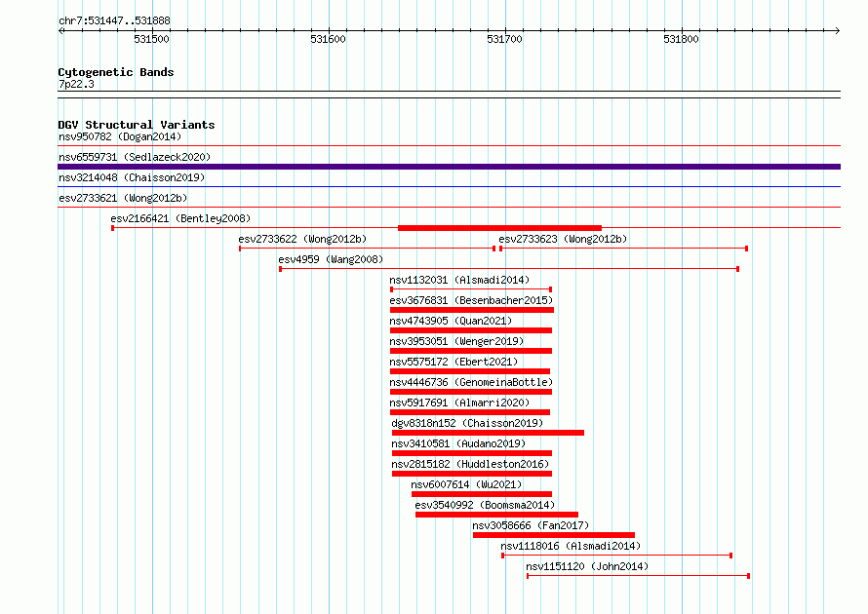868x614 pixels.
Task: Click the dgv8318n152 (Chaisson2019) red bar
Action: click(489, 433)
